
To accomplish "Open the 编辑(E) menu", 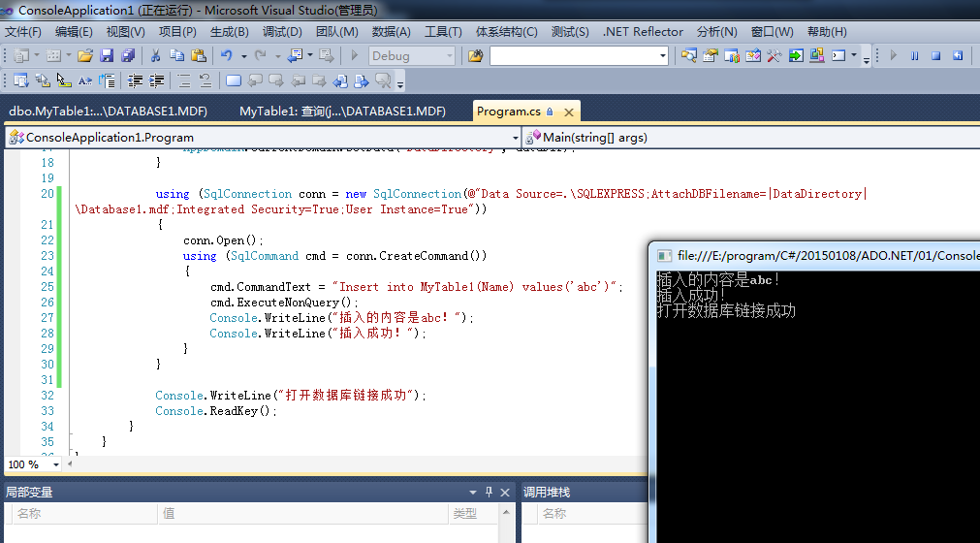I will (x=74, y=32).
